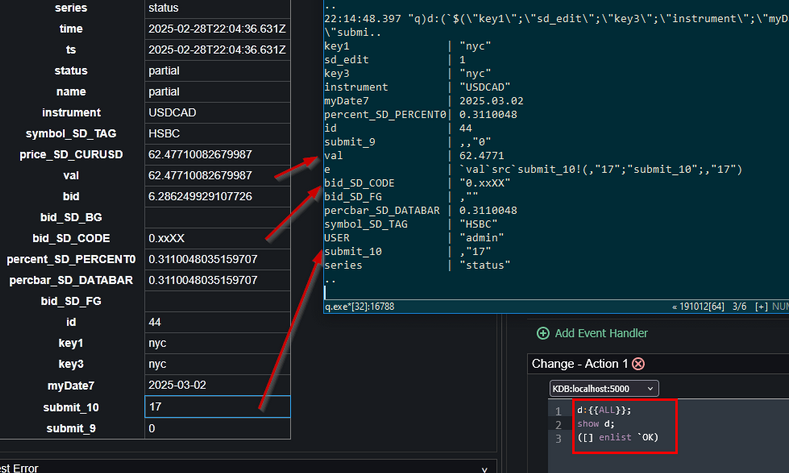This screenshot has height=473, width=789.
Task: Click the Add Event Handler plus icon
Action: pyautogui.click(x=543, y=333)
